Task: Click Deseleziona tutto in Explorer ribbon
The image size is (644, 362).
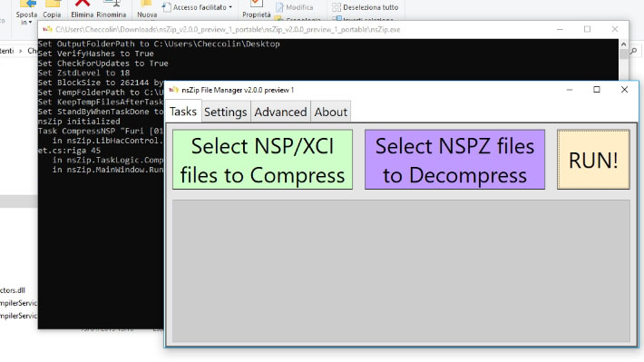Action: [x=365, y=7]
